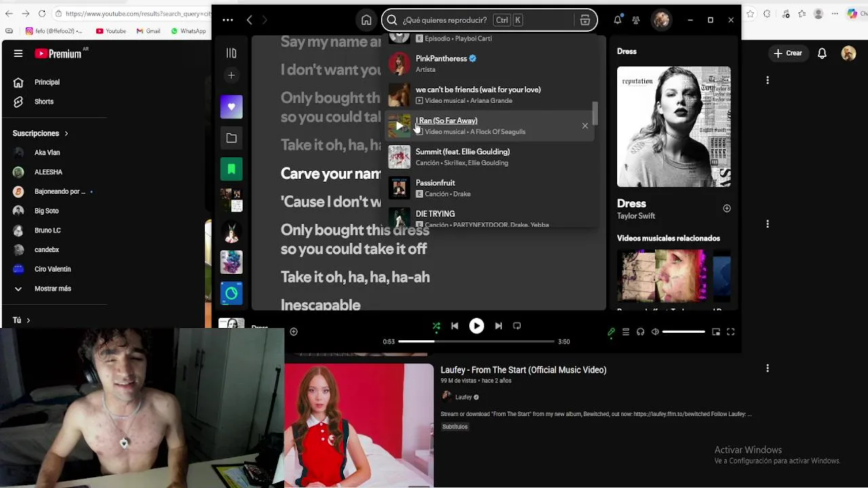Open the Gmail bookmark
The width and height of the screenshot is (868, 488).
click(x=147, y=30)
